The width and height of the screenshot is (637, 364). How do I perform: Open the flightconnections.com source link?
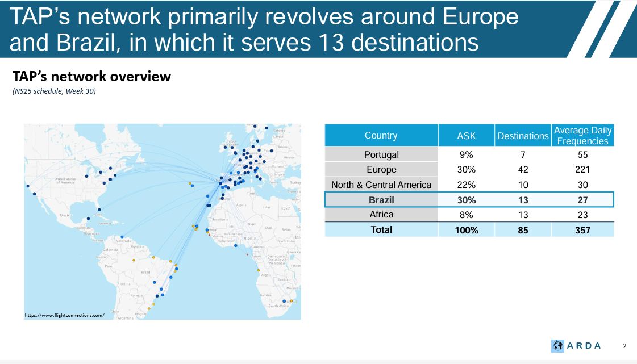tap(65, 315)
